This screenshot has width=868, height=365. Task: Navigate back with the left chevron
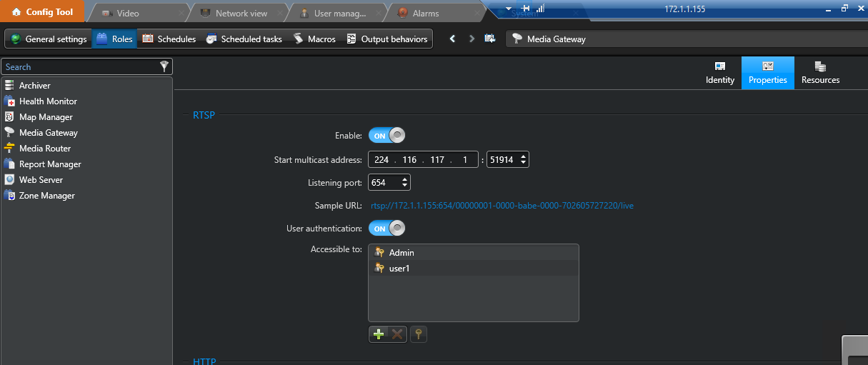(x=452, y=39)
